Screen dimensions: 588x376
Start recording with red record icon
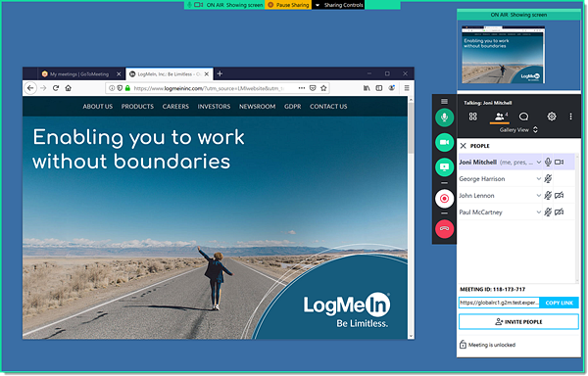(444, 199)
